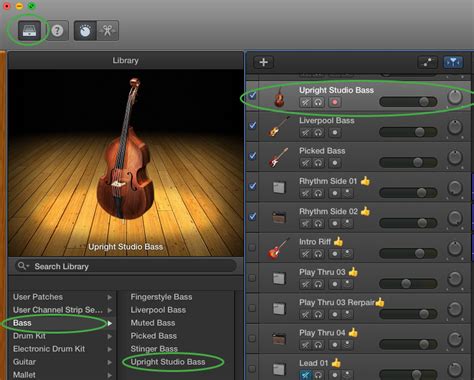Viewport: 474px width, 380px height.
Task: Solo the Upright Studio Bass track
Action: (318, 102)
